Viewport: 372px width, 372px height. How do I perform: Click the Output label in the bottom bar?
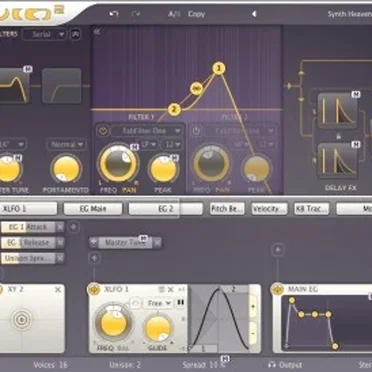tap(290, 365)
